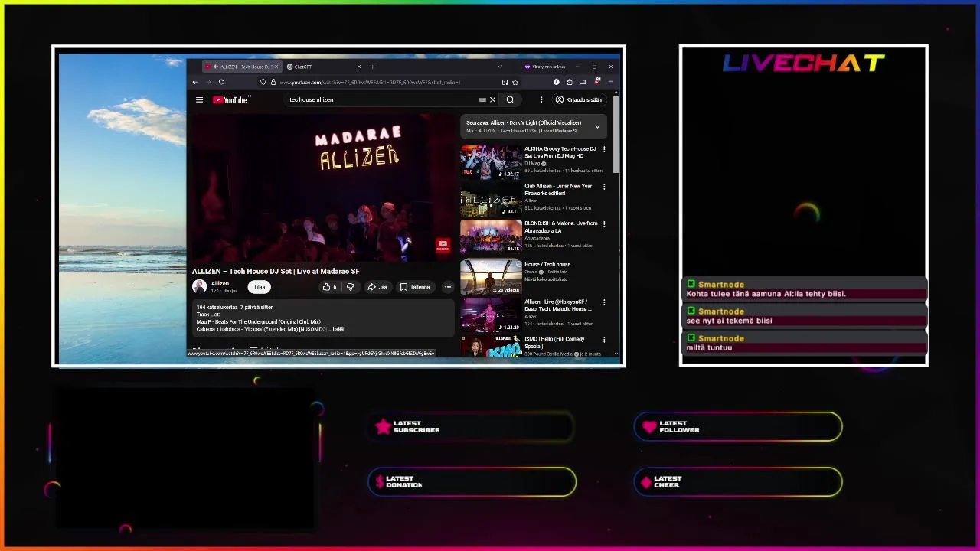
Task: Click 'House / Tech house' playlist title
Action: (547, 264)
